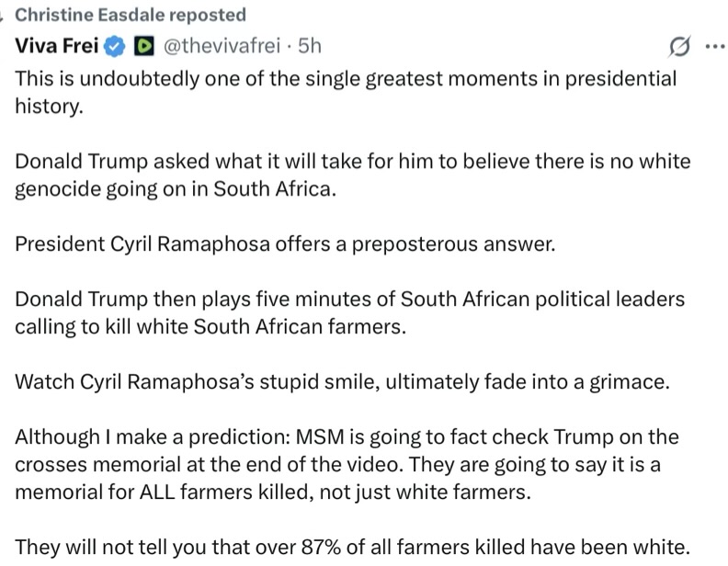Click the Grok slashed-circle icon
728x566 pixels.
point(680,46)
